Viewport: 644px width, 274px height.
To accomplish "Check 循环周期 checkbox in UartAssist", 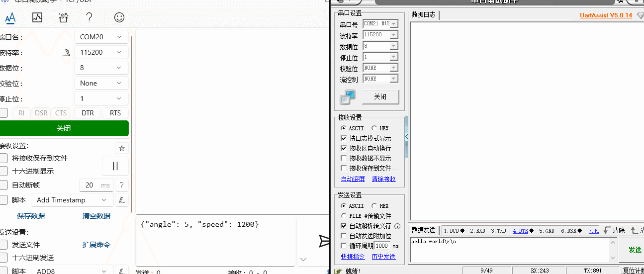I will pyautogui.click(x=344, y=246).
